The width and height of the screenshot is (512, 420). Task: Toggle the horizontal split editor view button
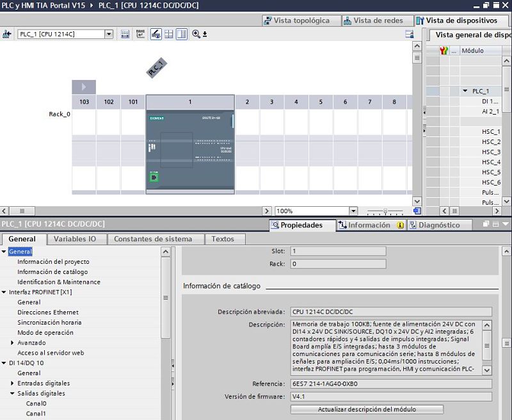[169, 34]
